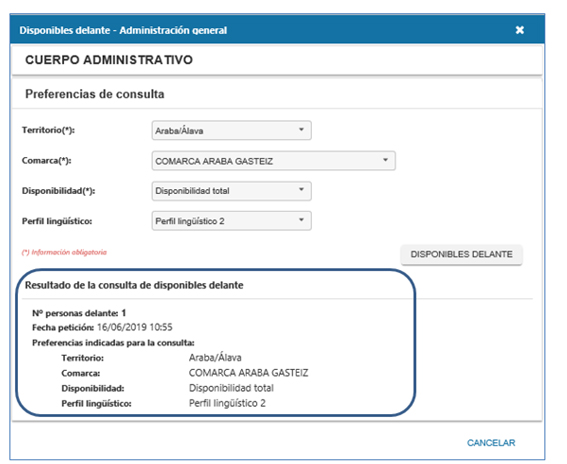Open the Comarca dropdown showing COMARCA ARABA GASTEIZ
567x464 pixels.
273,161
